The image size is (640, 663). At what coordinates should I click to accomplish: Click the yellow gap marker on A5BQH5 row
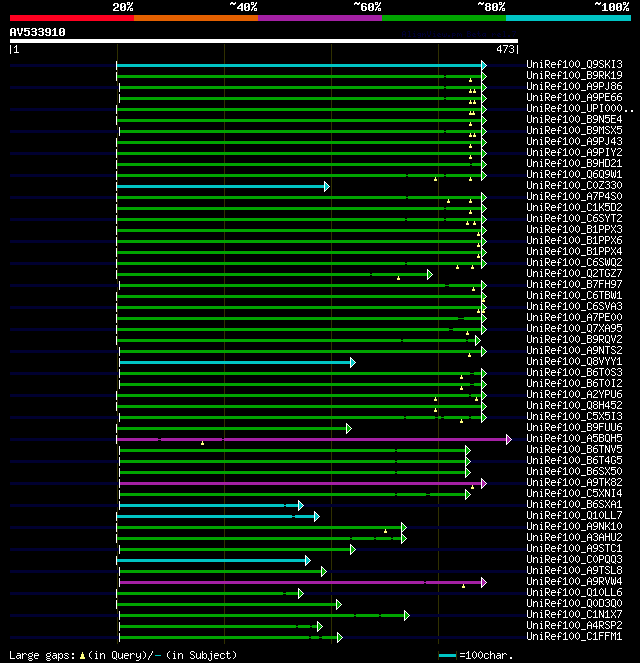pos(202,443)
